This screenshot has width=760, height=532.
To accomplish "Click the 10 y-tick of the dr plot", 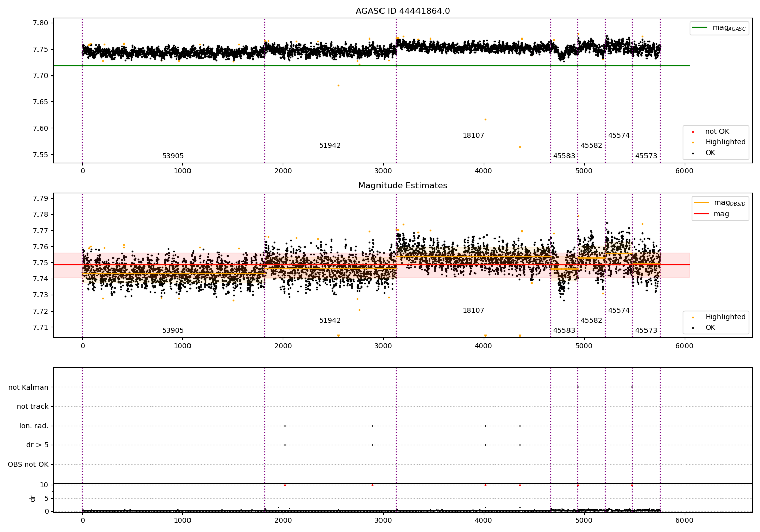I will 44,485.
